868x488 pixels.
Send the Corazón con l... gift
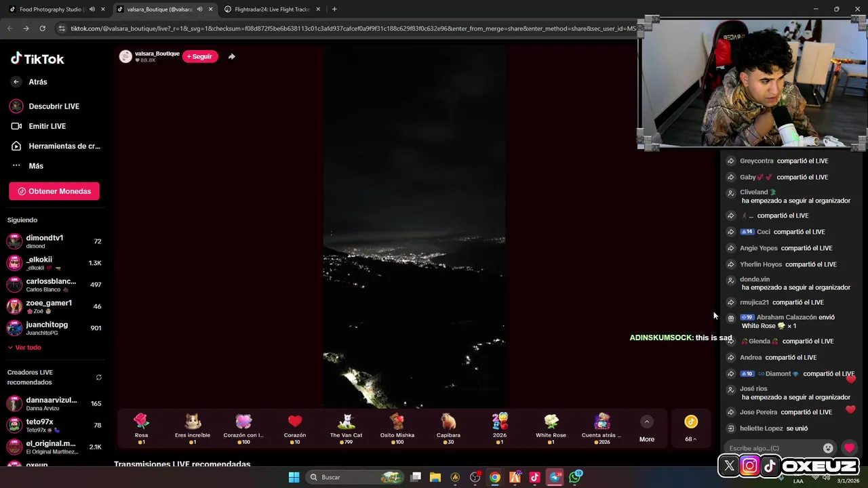point(243,429)
